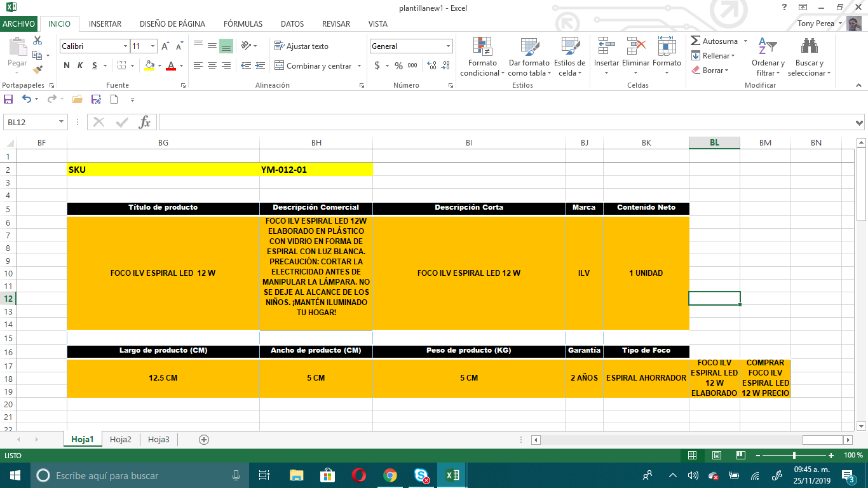Toggle bold formatting (N)
868x488 pixels.
click(67, 65)
